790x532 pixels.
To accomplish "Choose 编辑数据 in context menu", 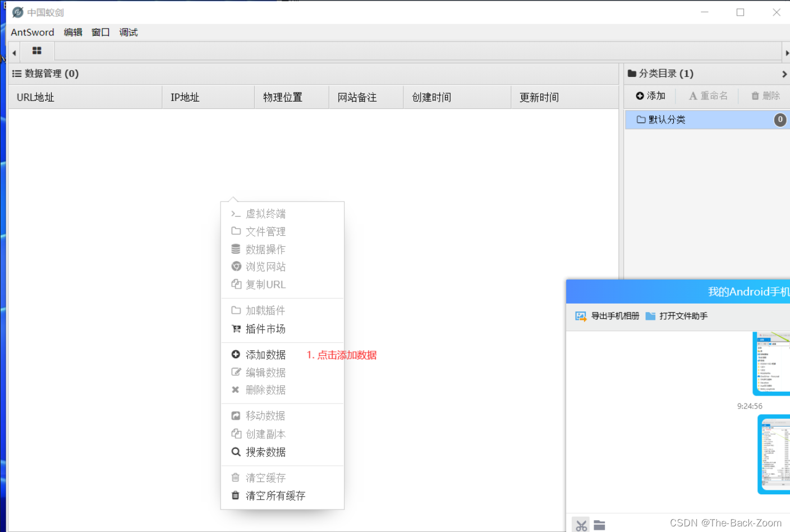I will [x=282, y=373].
